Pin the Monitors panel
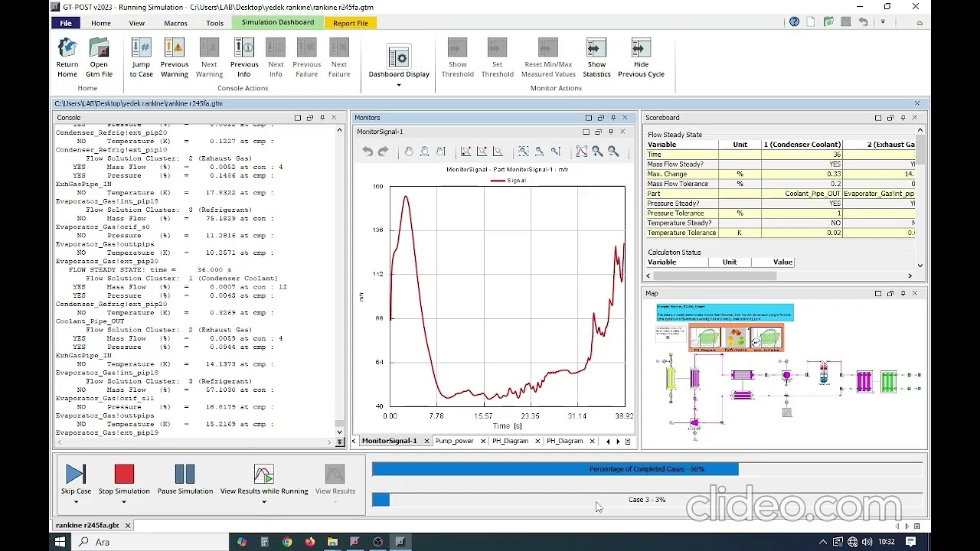Image resolution: width=980 pixels, height=551 pixels. click(x=613, y=118)
